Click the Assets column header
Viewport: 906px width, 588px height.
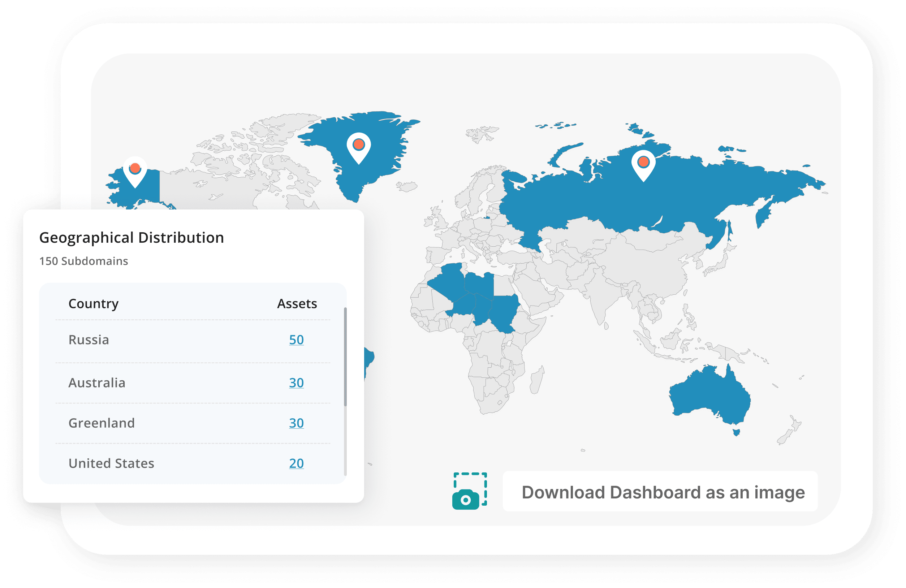(297, 304)
